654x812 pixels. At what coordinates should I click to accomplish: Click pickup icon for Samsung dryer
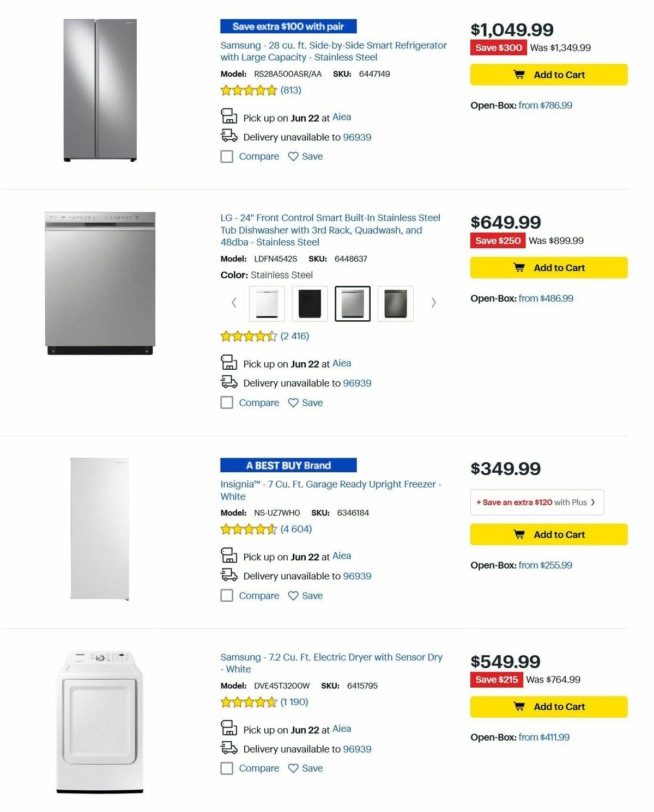(x=228, y=728)
